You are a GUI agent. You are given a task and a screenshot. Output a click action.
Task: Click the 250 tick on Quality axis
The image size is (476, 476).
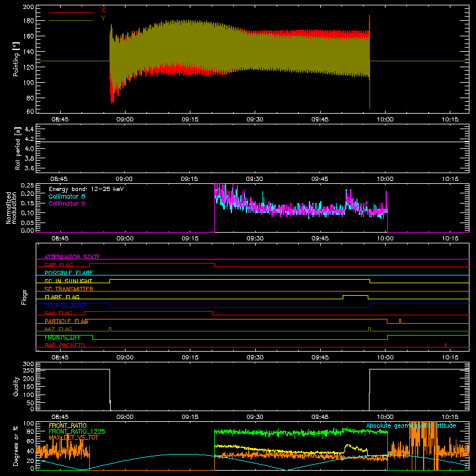(28, 371)
